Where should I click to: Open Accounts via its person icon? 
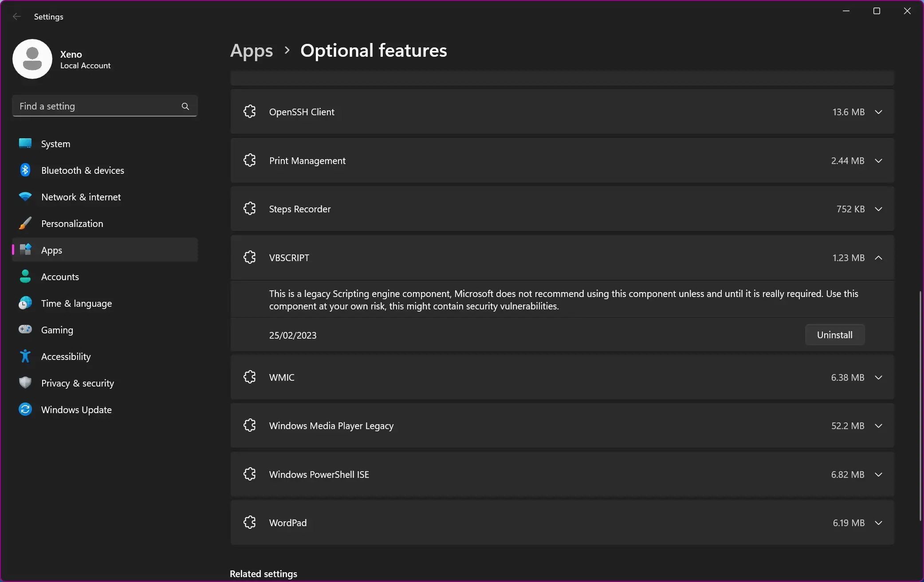(x=25, y=276)
